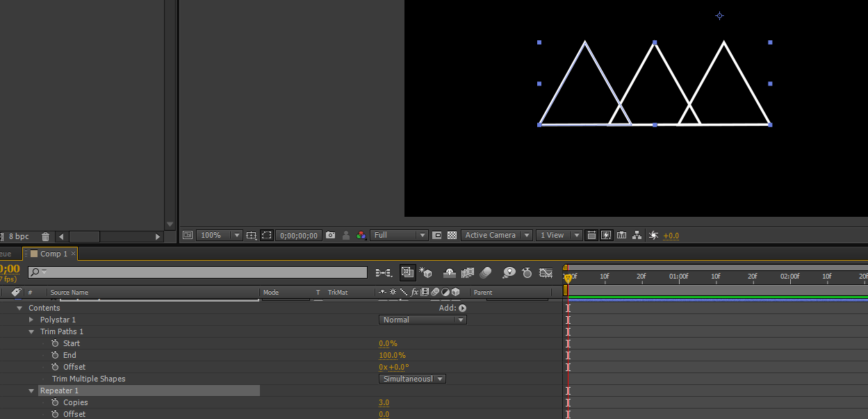The height and width of the screenshot is (419, 868).
Task: Expand the Polystar 1 group
Action: [31, 320]
